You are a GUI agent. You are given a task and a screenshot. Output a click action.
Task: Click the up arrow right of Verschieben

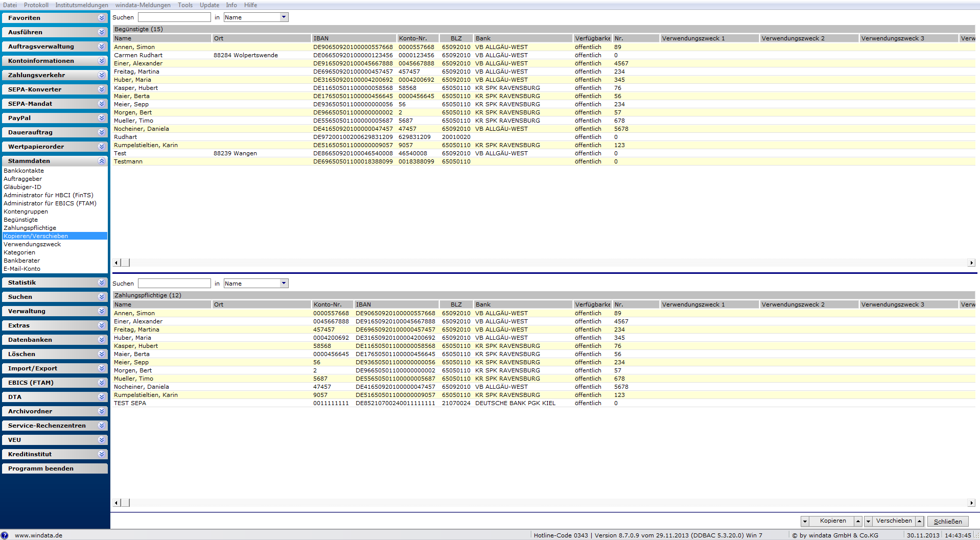[920, 521]
